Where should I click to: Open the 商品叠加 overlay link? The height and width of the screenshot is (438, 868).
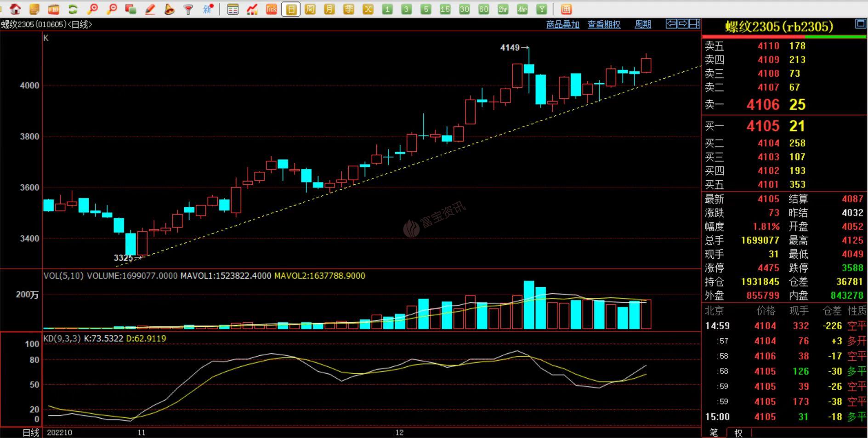click(x=562, y=24)
